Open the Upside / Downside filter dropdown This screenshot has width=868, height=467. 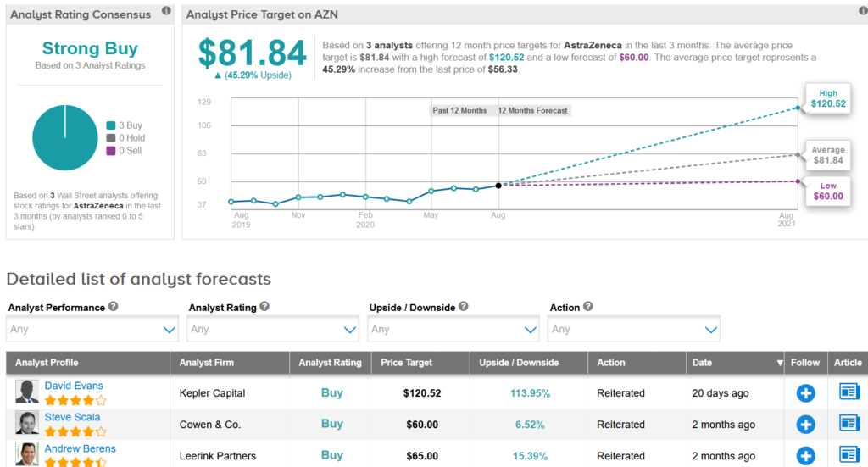453,329
